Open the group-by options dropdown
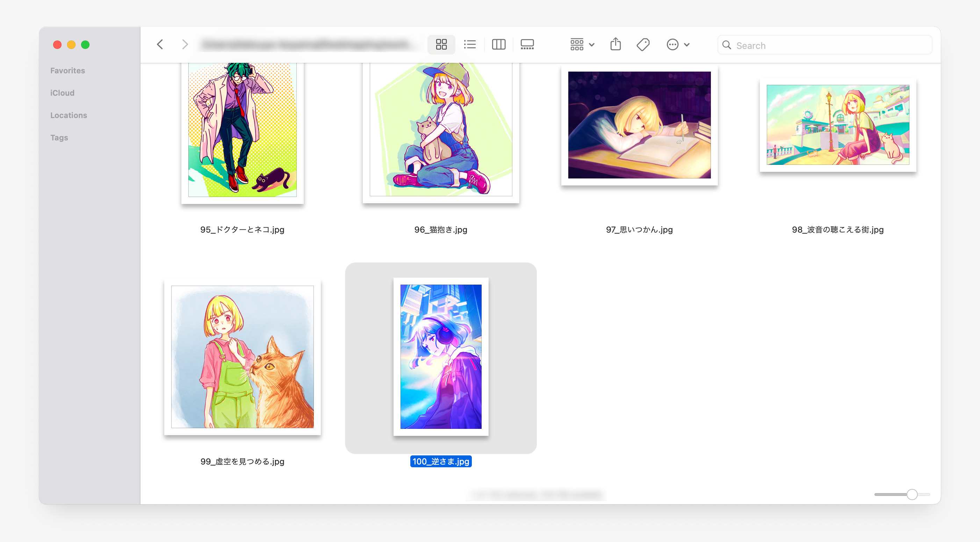The height and width of the screenshot is (542, 980). [582, 45]
